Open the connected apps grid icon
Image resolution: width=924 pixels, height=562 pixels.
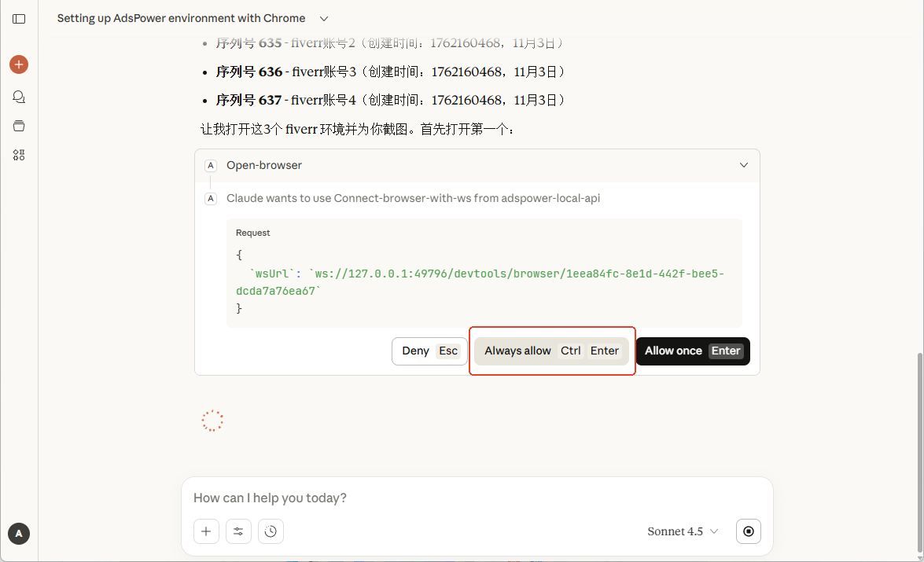(x=18, y=155)
